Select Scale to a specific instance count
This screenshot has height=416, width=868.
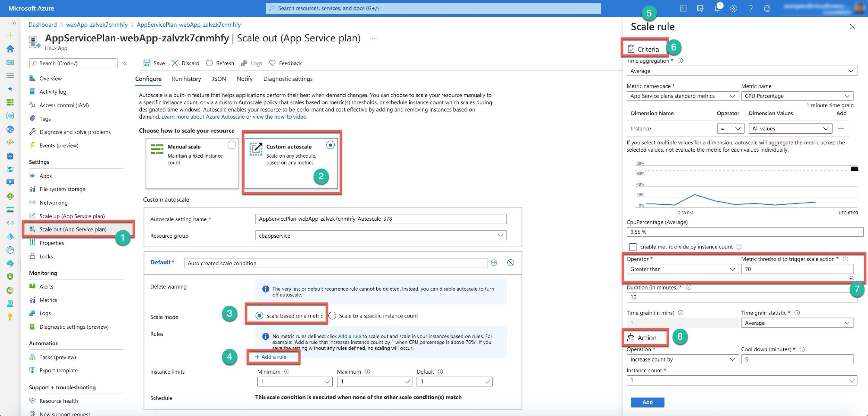(332, 316)
